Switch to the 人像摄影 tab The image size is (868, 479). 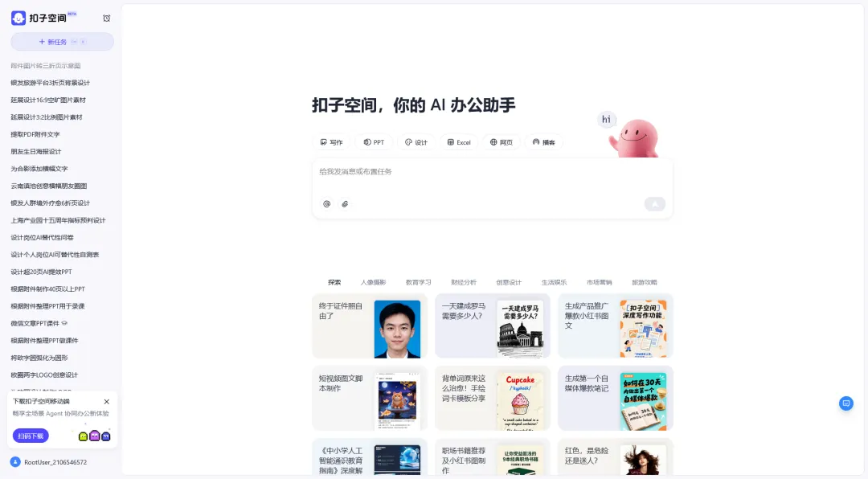pyautogui.click(x=373, y=282)
